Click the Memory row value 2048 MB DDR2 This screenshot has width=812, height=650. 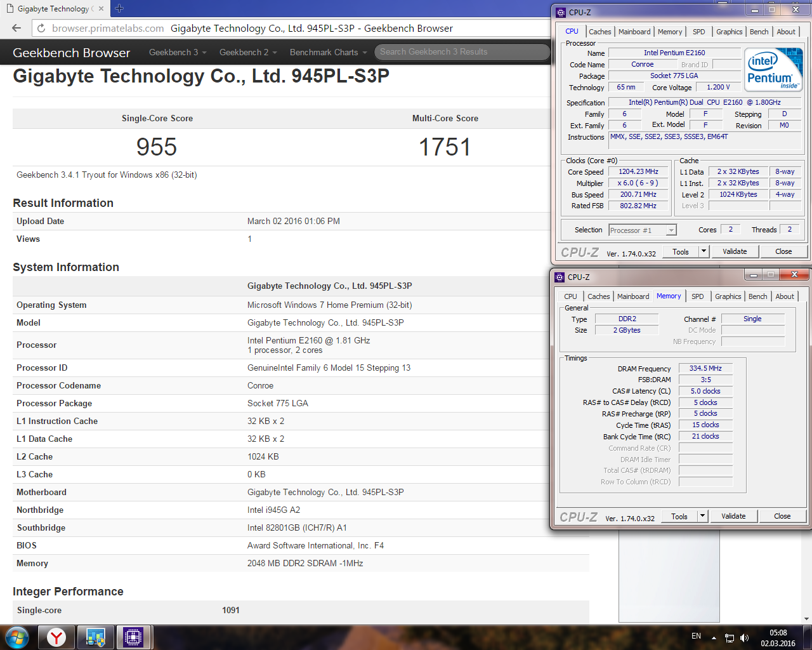(x=305, y=563)
